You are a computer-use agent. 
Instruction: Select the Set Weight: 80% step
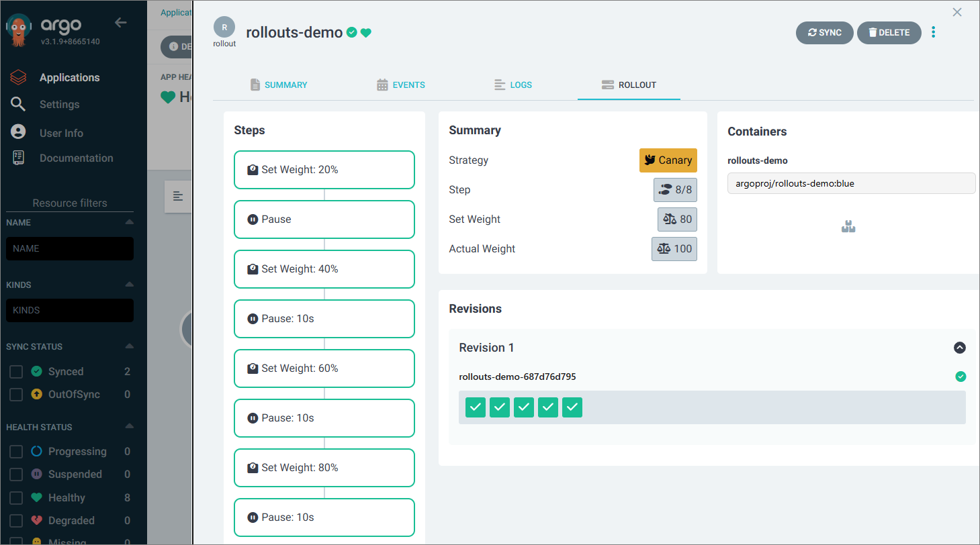[324, 468]
